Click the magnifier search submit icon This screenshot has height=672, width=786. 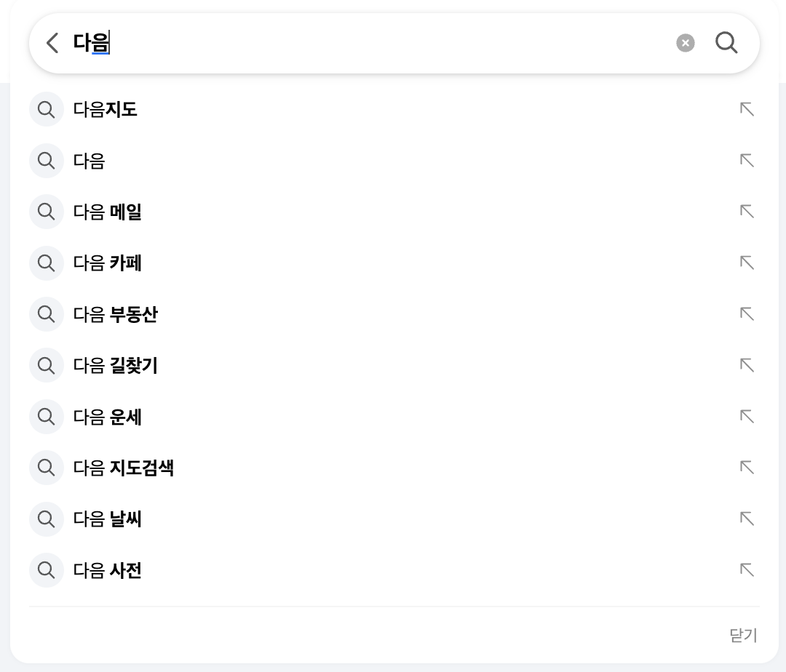point(726,44)
